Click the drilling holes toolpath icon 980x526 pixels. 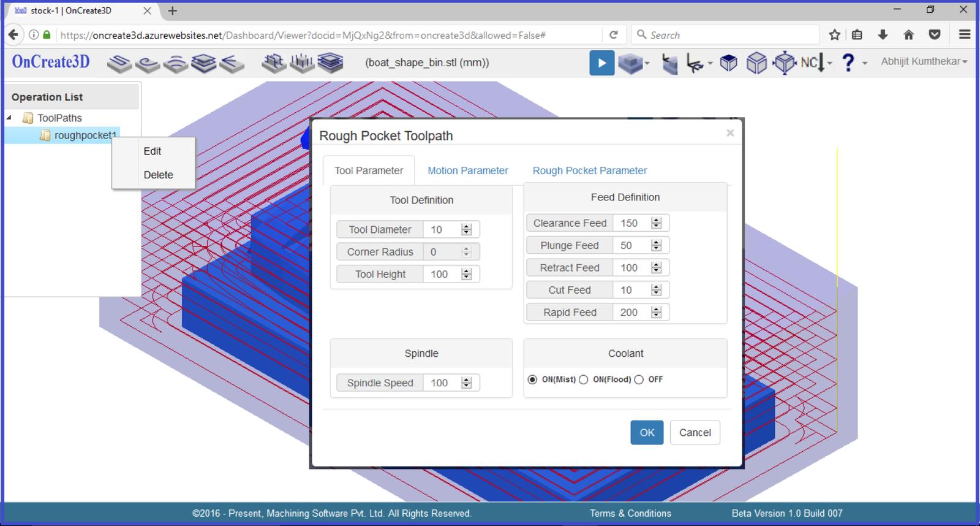pyautogui.click(x=301, y=63)
